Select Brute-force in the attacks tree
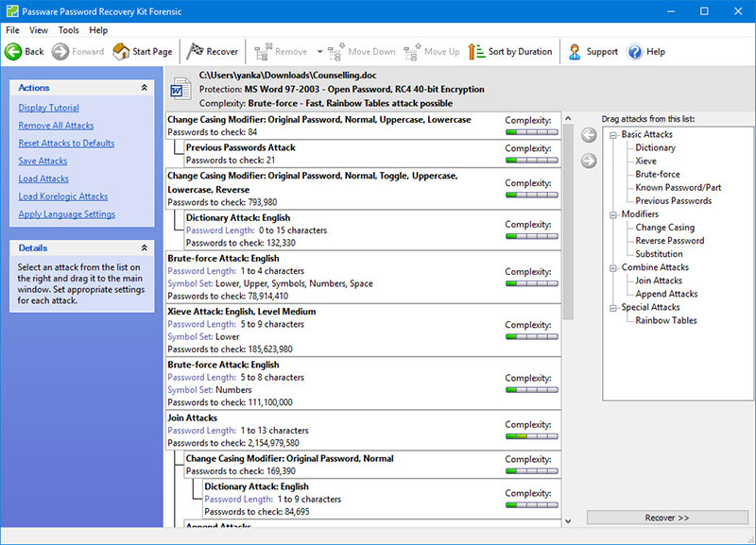 658,175
